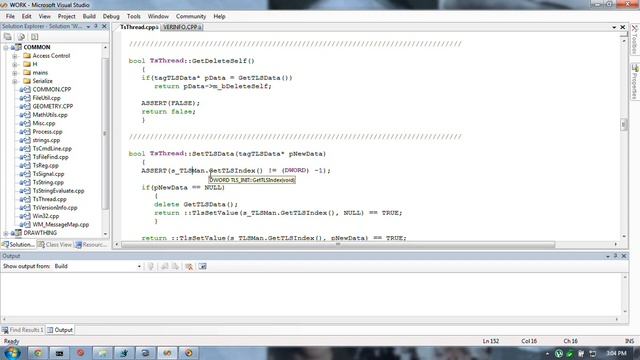Switch to the Find Results 1 tab
The height and width of the screenshot is (360, 640).
(22, 330)
